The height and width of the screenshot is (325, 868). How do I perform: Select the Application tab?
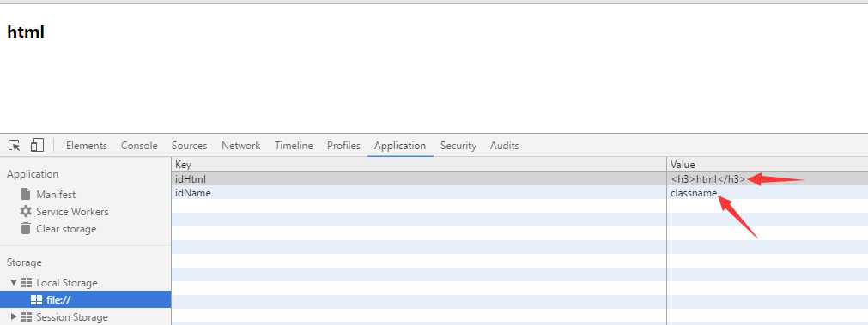coord(400,146)
